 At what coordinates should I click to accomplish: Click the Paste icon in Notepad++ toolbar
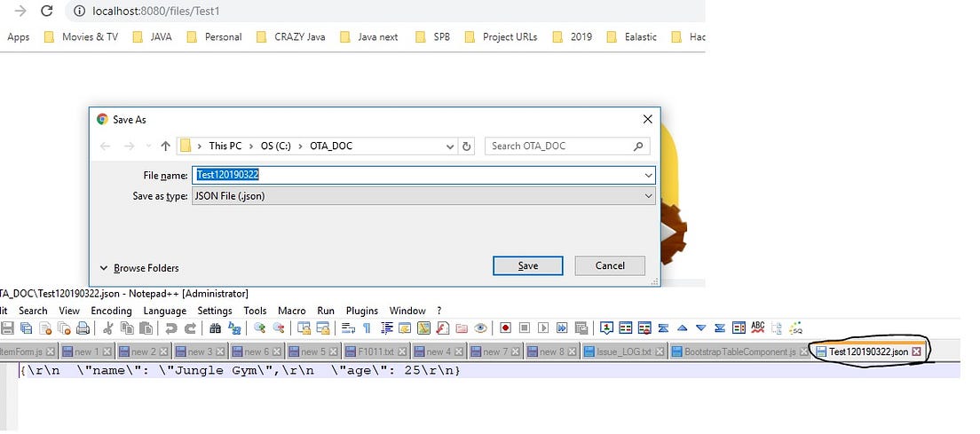click(146, 327)
